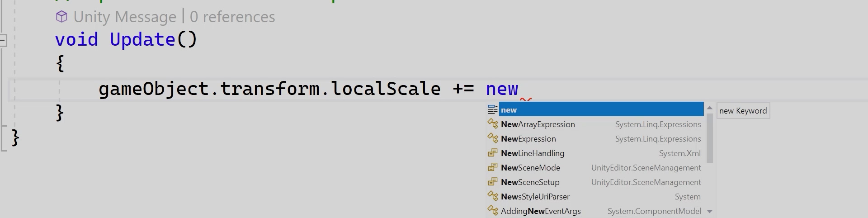This screenshot has width=868, height=218.
Task: Click the IntelliSense list scrollbar thumb
Action: (x=709, y=138)
